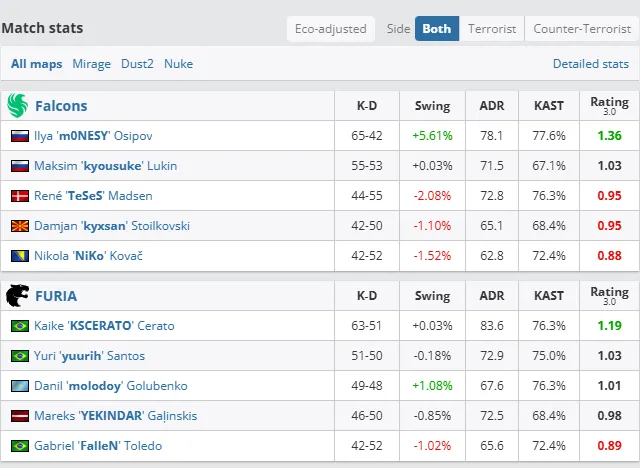Click the Falcons table ADR column header
640x468 pixels.
(492, 106)
